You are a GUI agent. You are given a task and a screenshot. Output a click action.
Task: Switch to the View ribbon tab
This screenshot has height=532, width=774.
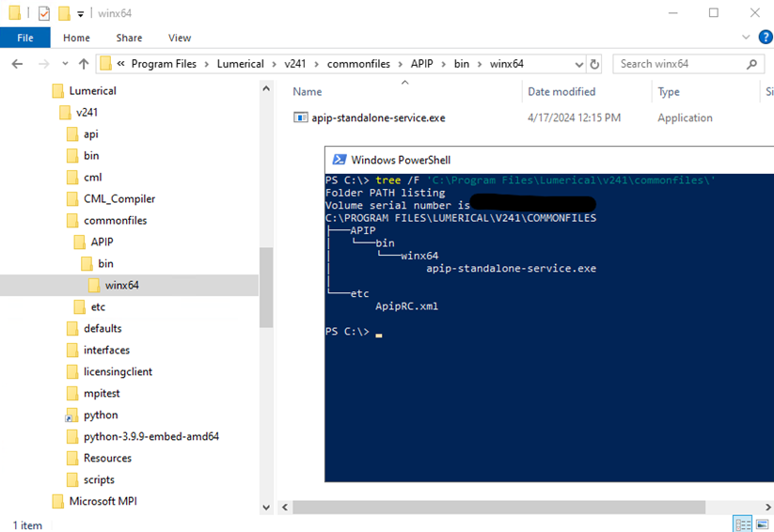180,38
